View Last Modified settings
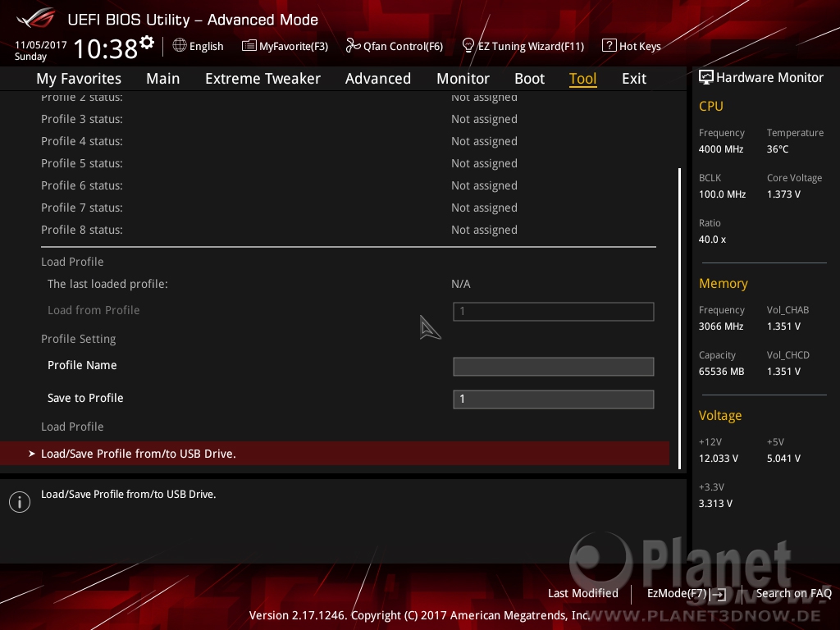 [583, 593]
